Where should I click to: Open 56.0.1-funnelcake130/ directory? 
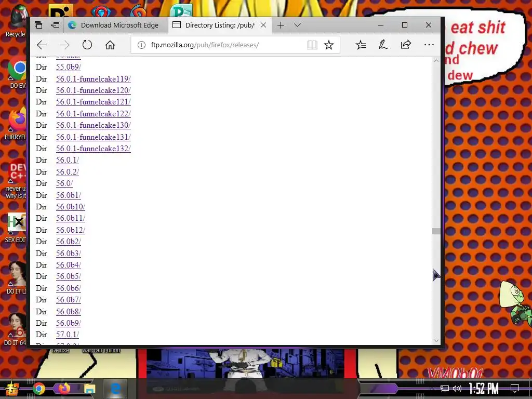click(94, 125)
